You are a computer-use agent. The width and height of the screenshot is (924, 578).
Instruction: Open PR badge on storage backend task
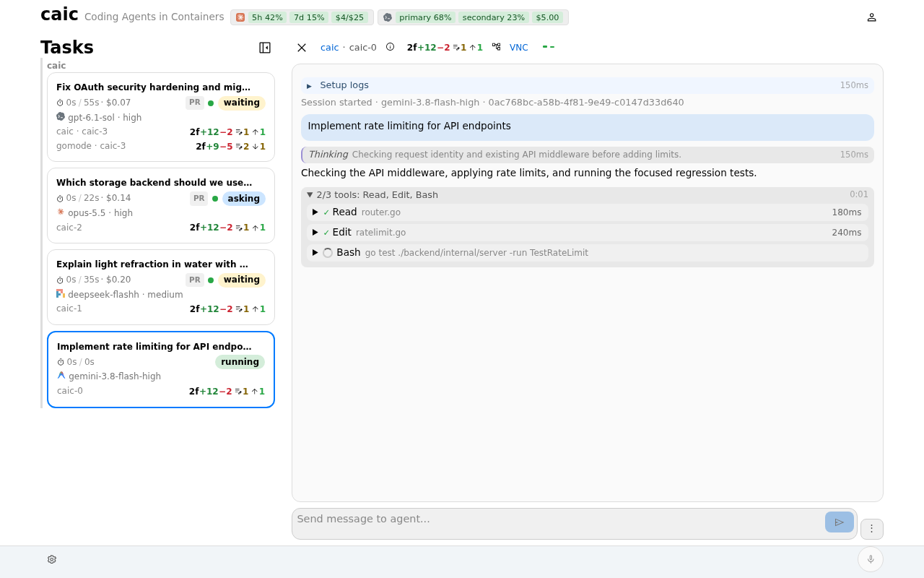coord(199,199)
